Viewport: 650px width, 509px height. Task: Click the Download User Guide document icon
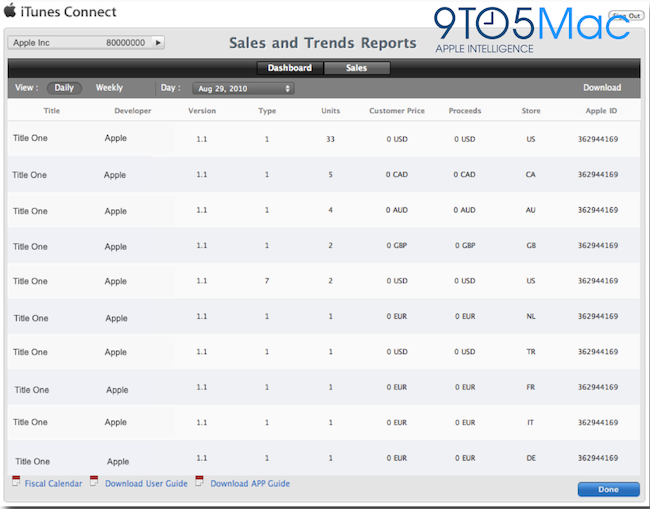tap(94, 481)
